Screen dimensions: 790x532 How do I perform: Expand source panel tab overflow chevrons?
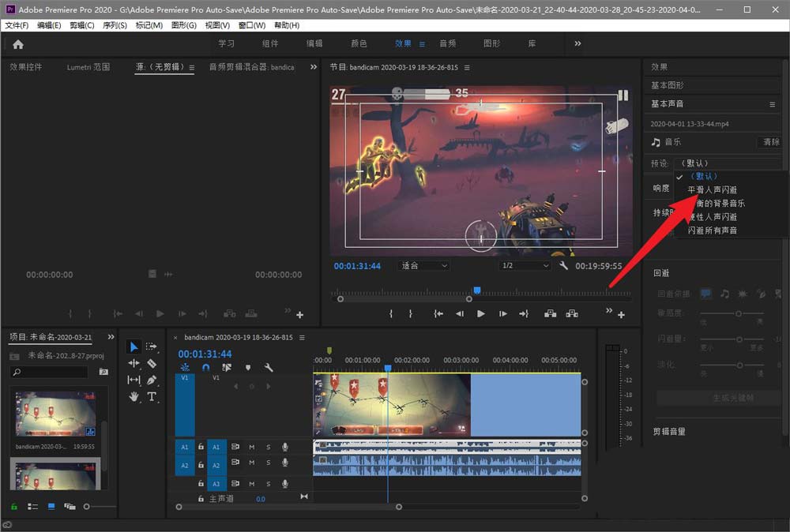tap(314, 67)
